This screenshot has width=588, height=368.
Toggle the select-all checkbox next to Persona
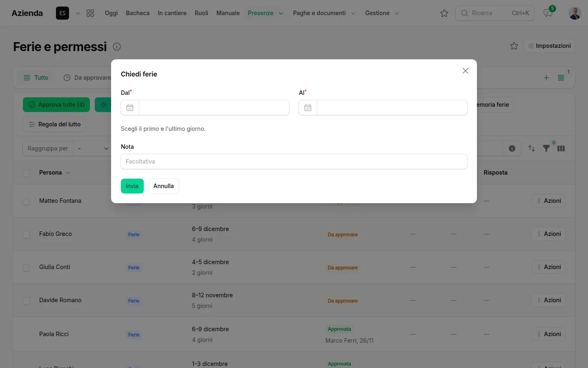click(26, 173)
